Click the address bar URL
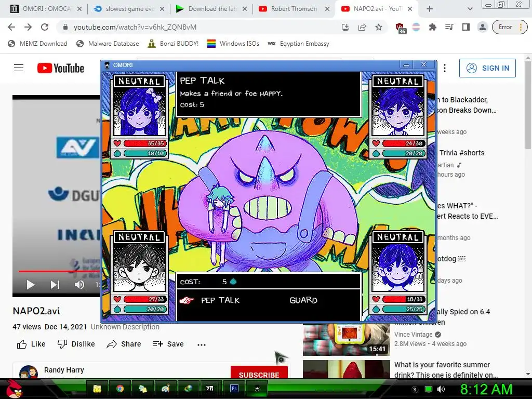The height and width of the screenshot is (399, 532). pyautogui.click(x=135, y=27)
